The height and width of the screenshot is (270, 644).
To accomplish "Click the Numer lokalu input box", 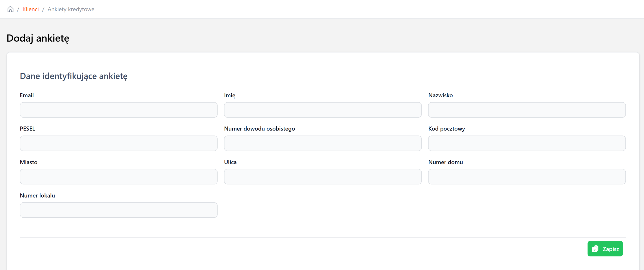I will pos(119,210).
